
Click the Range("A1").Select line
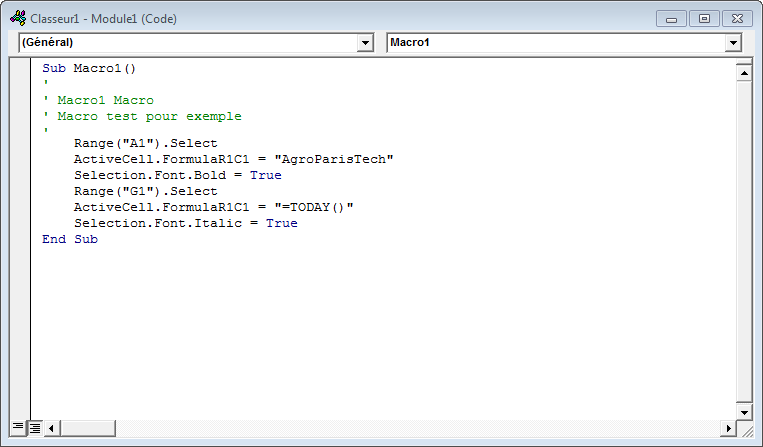[x=145, y=143]
